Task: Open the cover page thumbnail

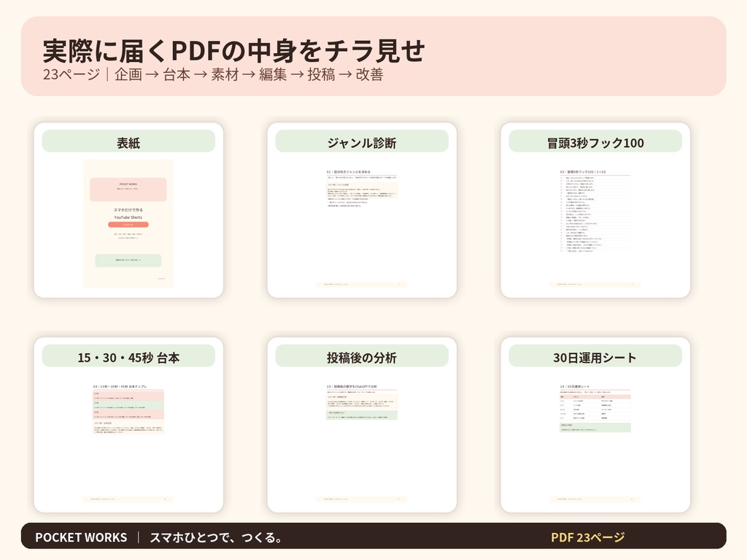Action: click(128, 223)
